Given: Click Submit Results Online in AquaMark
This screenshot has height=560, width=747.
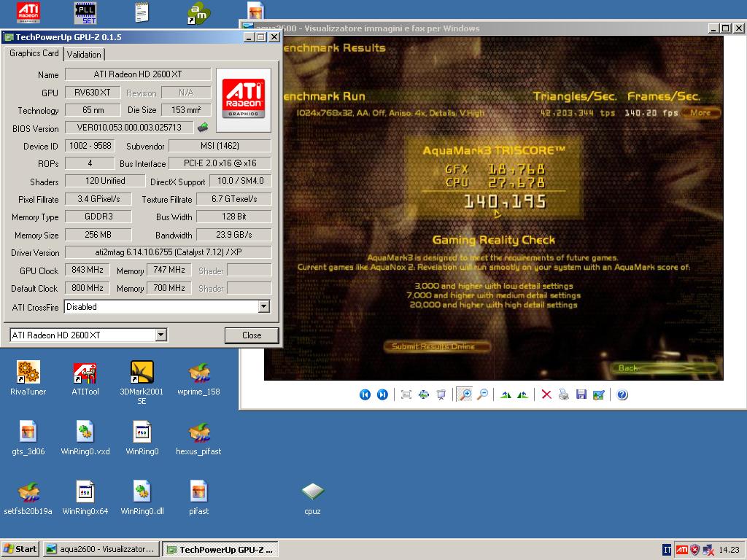Looking at the screenshot, I should pos(436,346).
